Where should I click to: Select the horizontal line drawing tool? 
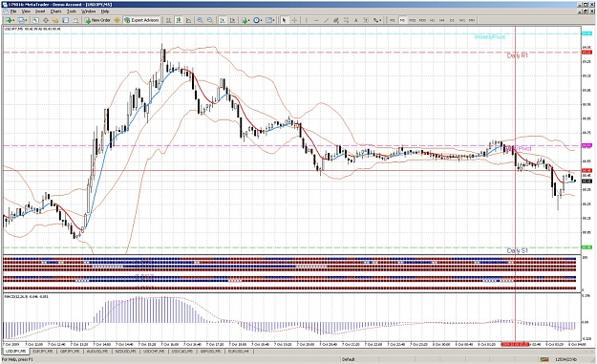(316, 20)
